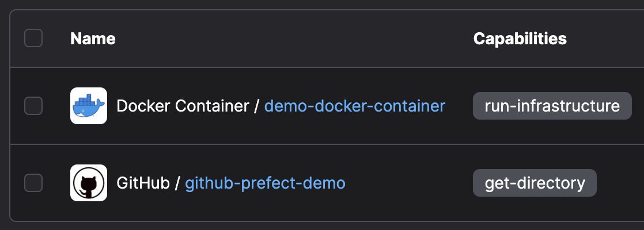The height and width of the screenshot is (230, 644).
Task: Select the get-directory capability tag
Action: point(535,183)
